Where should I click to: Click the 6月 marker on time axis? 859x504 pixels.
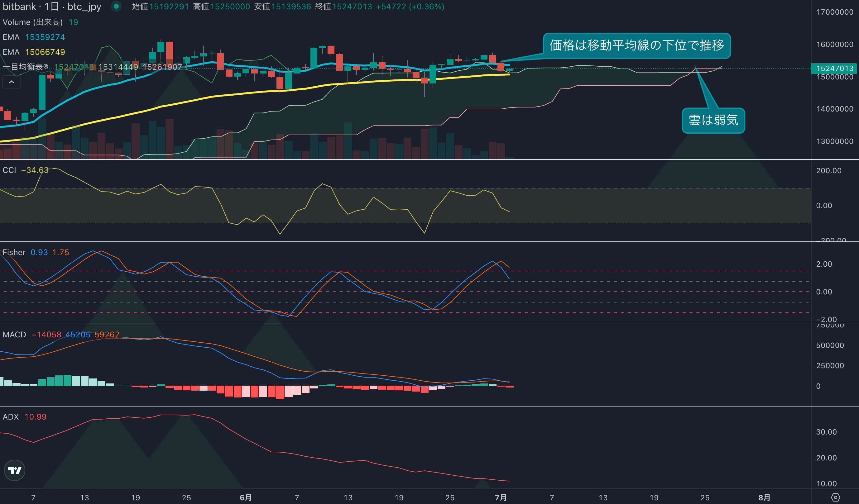[x=245, y=497]
